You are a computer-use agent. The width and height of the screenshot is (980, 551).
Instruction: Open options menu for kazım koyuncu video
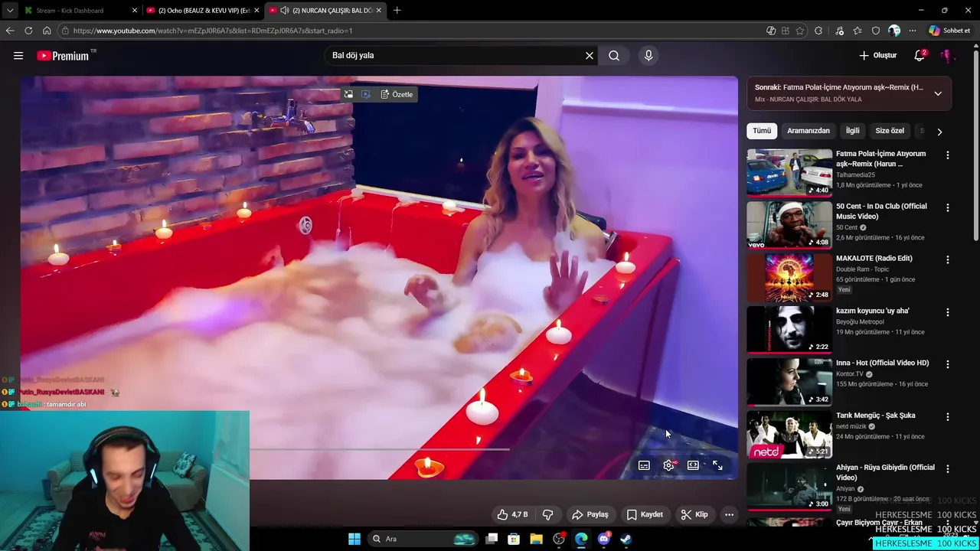[x=948, y=312]
